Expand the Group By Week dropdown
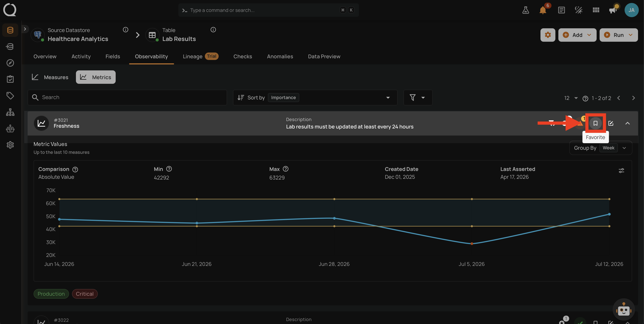The image size is (644, 324). (x=601, y=148)
